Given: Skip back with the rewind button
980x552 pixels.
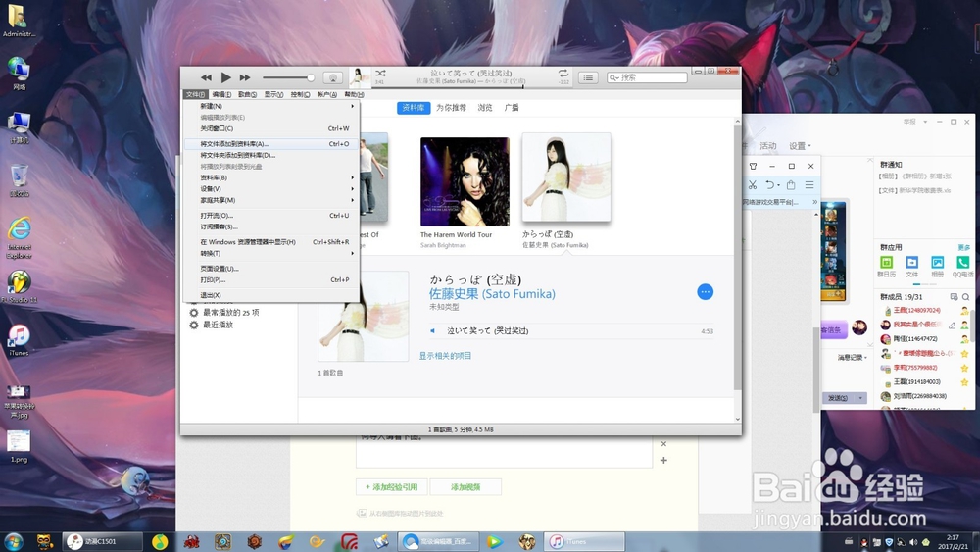Looking at the screenshot, I should pos(206,77).
